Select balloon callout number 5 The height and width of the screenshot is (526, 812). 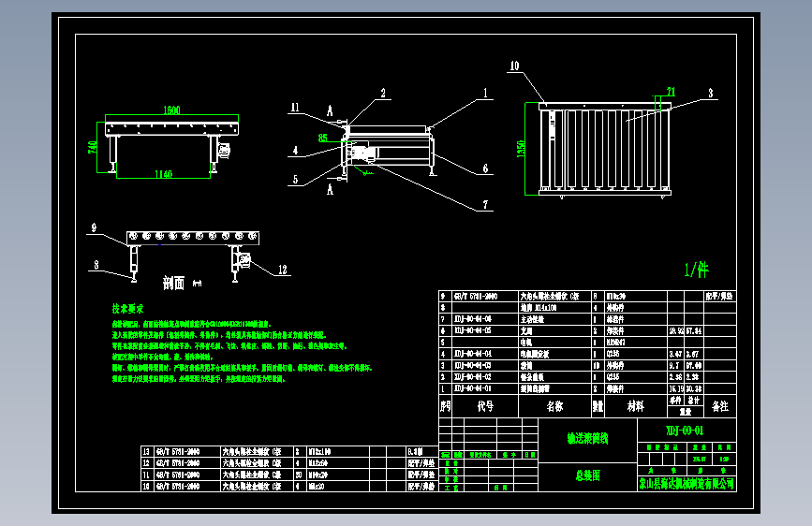click(x=295, y=180)
